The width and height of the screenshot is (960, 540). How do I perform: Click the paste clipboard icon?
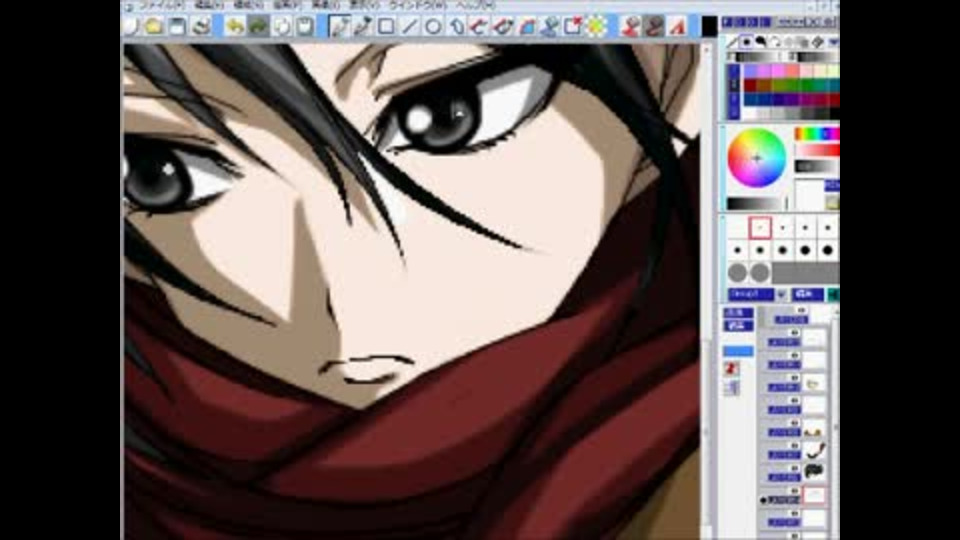point(305,26)
